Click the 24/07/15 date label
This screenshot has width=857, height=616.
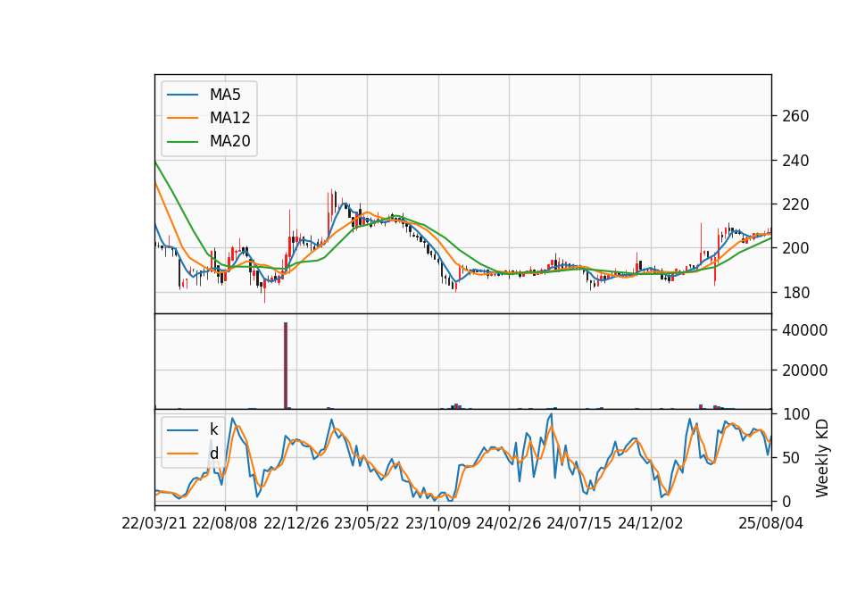[578, 523]
